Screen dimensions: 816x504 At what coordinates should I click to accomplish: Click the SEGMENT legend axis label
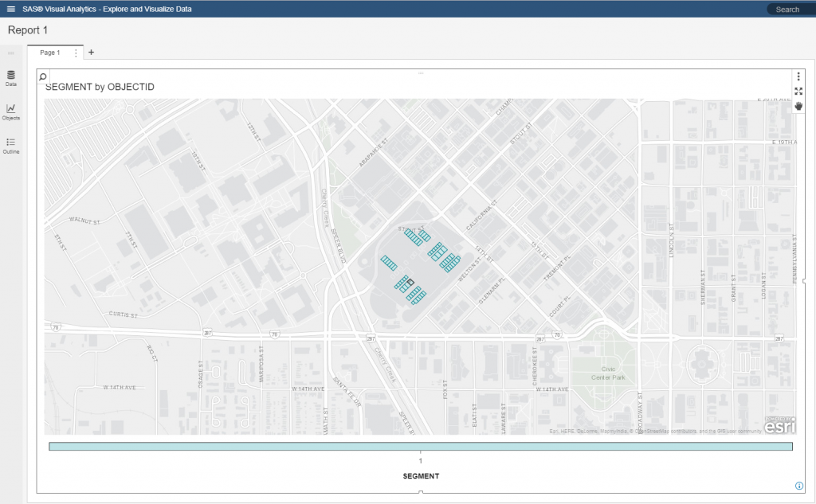pyautogui.click(x=420, y=476)
